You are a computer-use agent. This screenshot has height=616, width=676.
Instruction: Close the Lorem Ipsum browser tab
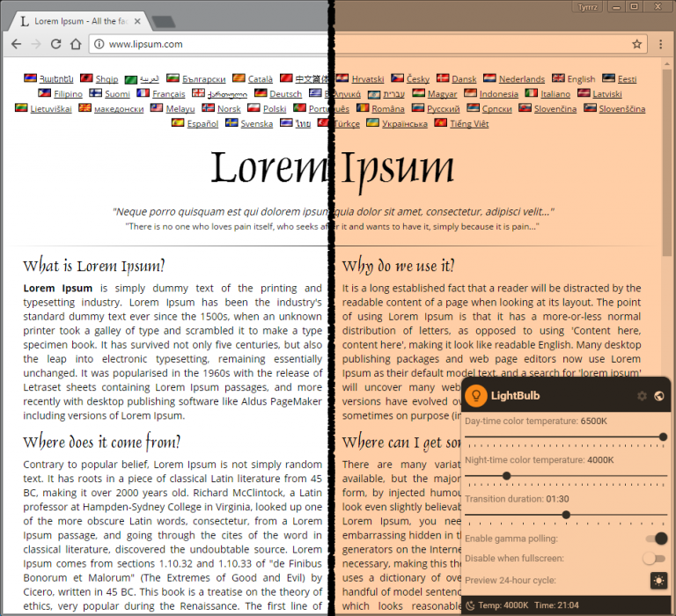click(x=137, y=21)
